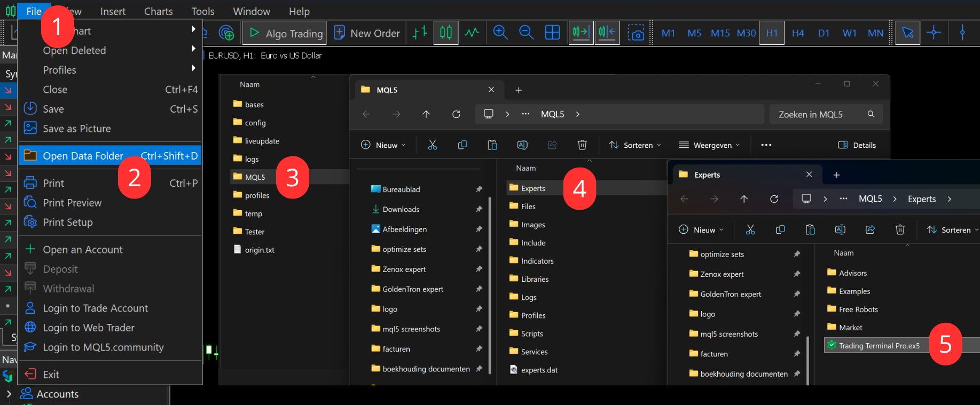The height and width of the screenshot is (405, 980).
Task: Click Login to Trade Account
Action: [96, 308]
